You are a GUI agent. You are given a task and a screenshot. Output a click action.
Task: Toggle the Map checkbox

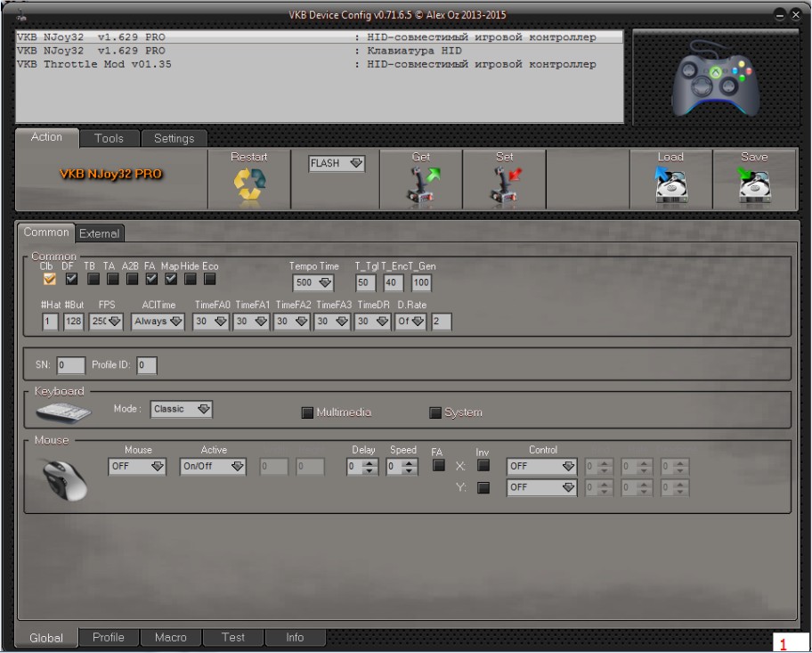(171, 279)
